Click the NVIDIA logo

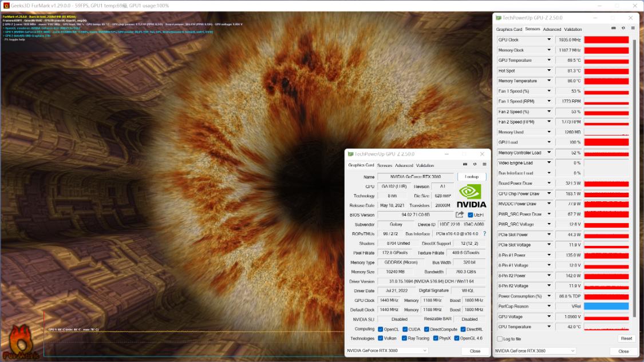point(471,196)
